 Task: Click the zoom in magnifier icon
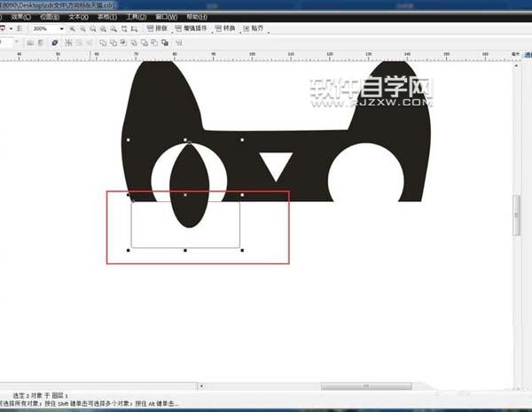72,29
